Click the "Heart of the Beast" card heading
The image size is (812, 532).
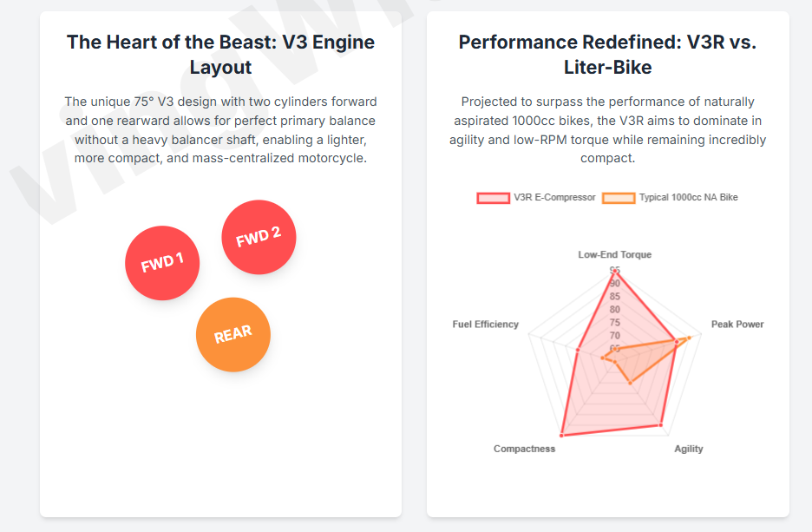(x=220, y=54)
